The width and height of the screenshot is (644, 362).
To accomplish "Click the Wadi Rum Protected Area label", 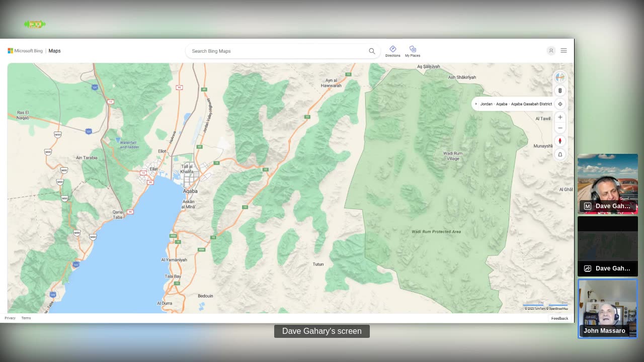I will pyautogui.click(x=436, y=232).
